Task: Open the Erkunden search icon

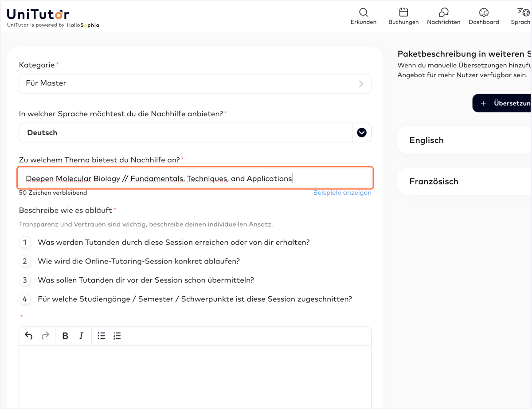Action: tap(364, 12)
